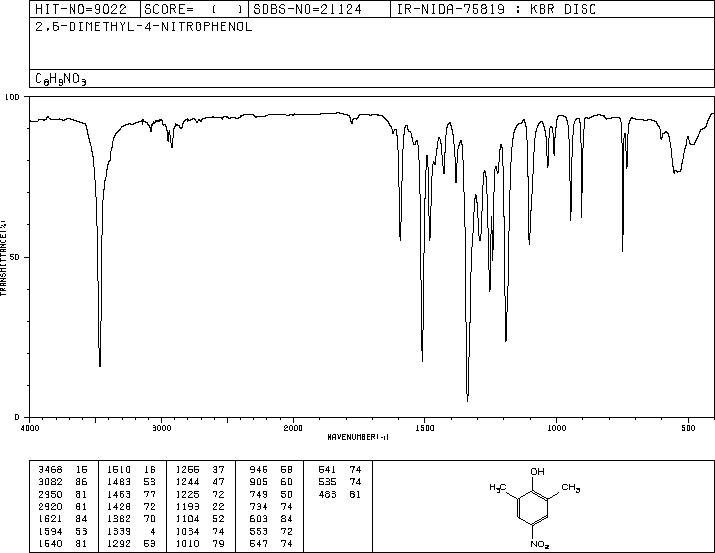715x553 pixels.
Task: Click the O-H stretch peak near 3468
Action: coord(100,365)
